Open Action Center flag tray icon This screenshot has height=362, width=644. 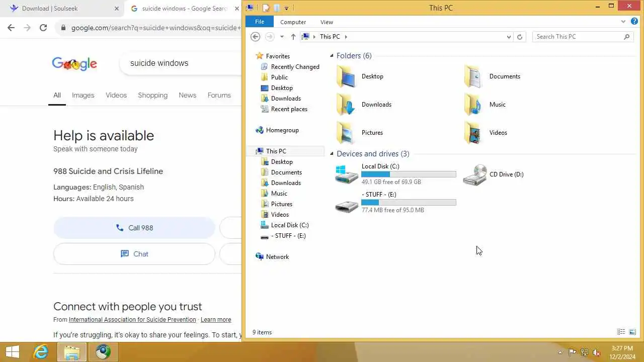click(573, 352)
